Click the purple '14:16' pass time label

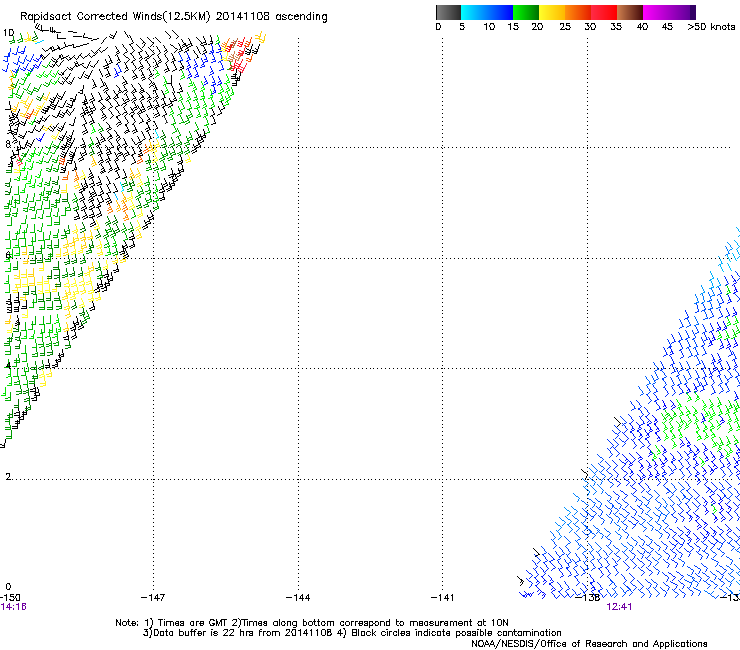pyautogui.click(x=13, y=607)
